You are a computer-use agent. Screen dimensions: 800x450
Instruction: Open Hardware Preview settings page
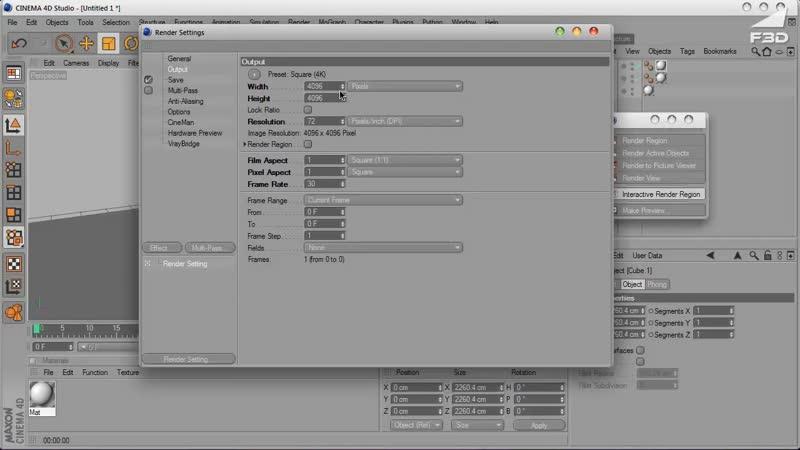pyautogui.click(x=195, y=133)
